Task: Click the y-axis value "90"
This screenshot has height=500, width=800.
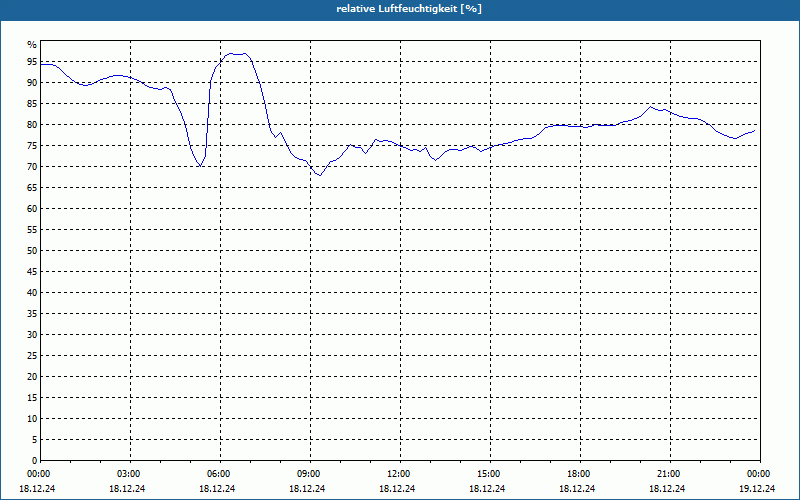Action: pos(32,83)
